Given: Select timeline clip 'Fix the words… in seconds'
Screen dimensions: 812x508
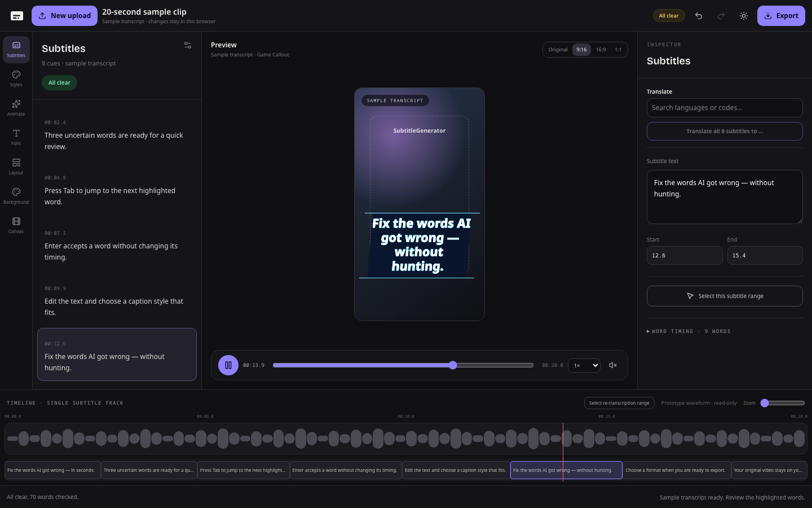Looking at the screenshot, I should coord(52,470).
